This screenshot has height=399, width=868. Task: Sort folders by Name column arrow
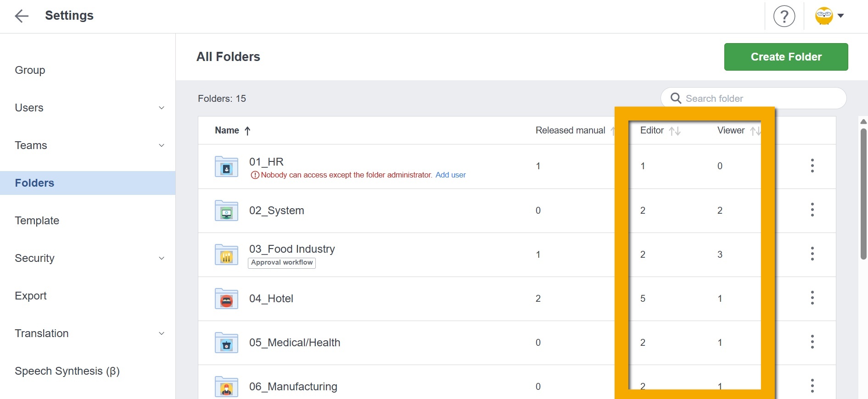click(247, 131)
